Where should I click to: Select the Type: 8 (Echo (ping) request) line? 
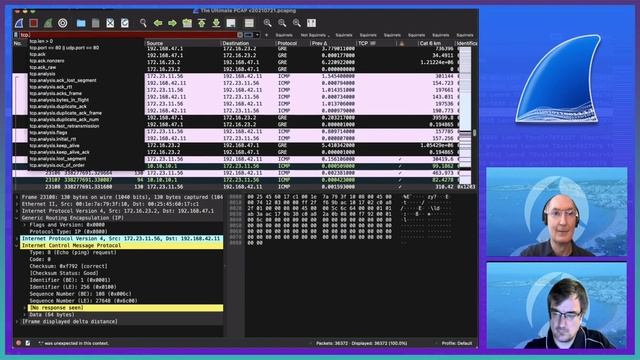pos(73,252)
